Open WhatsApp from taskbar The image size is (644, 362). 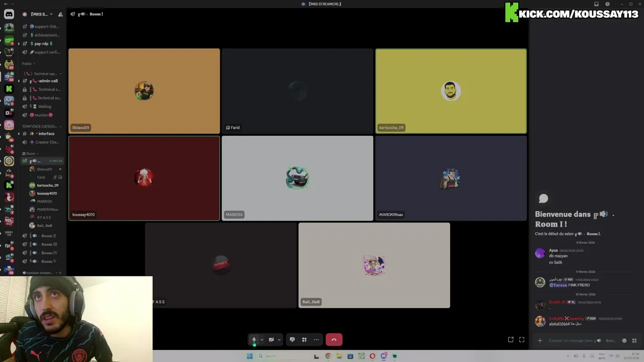coord(361,356)
